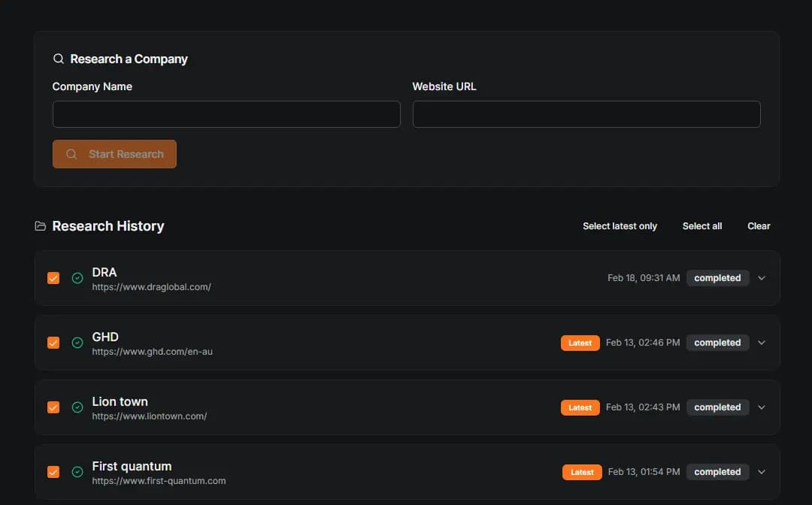The height and width of the screenshot is (505, 812).
Task: Click Select latest only
Action: (620, 225)
